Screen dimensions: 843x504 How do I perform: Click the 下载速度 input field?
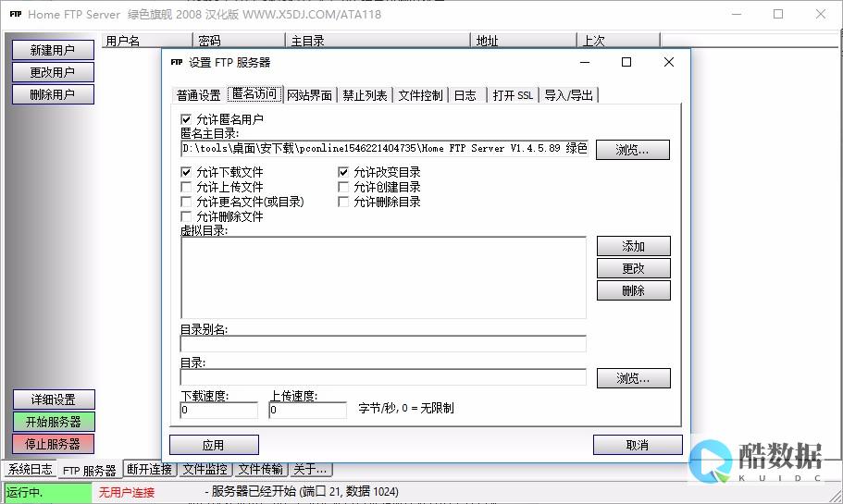tap(218, 410)
